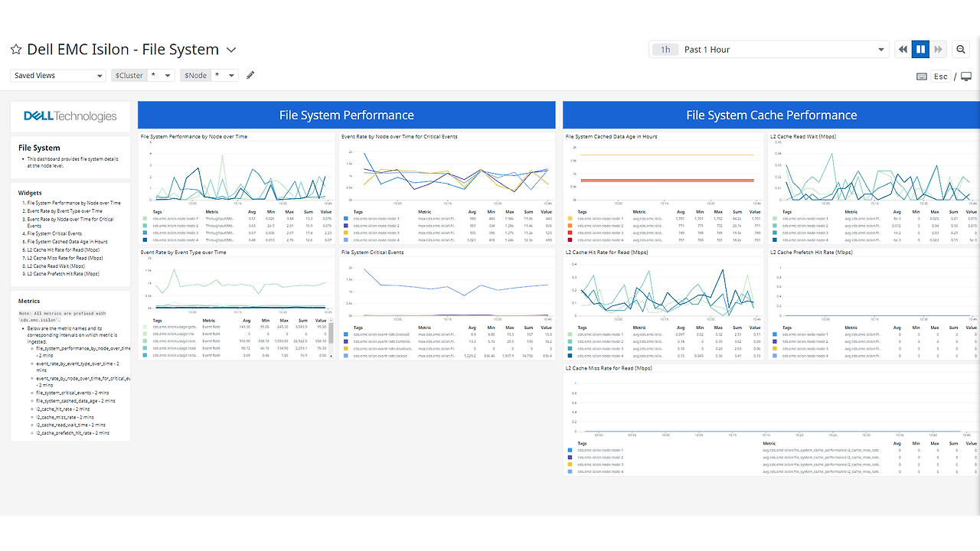Zoom out the time range with magnifier icon
The height and width of the screenshot is (551, 980).
click(x=961, y=50)
